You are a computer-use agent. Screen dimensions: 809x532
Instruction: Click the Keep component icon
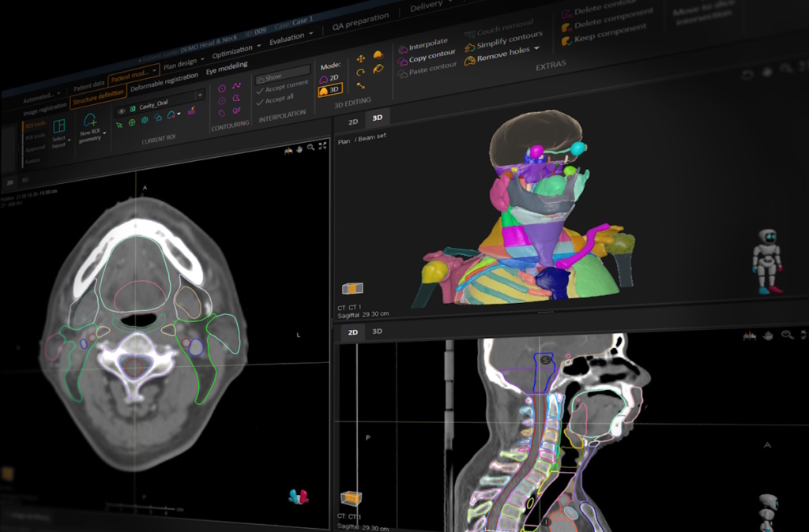tap(566, 39)
